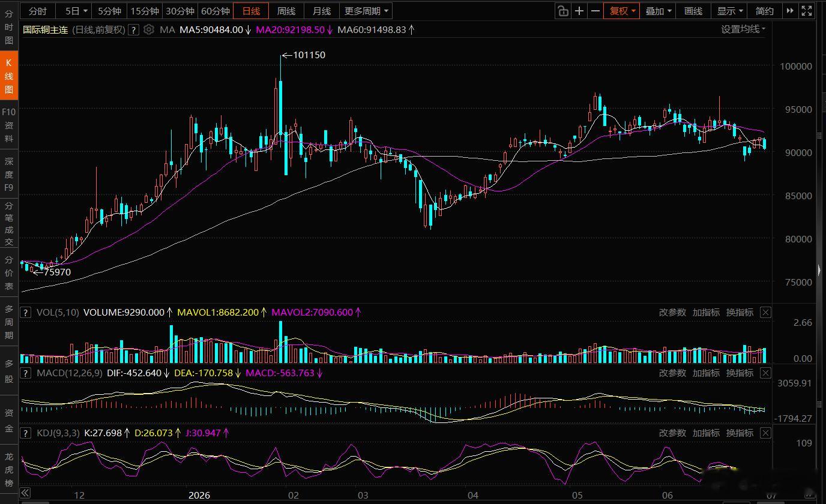Open 多周期 in the left sidebar

pos(9,322)
